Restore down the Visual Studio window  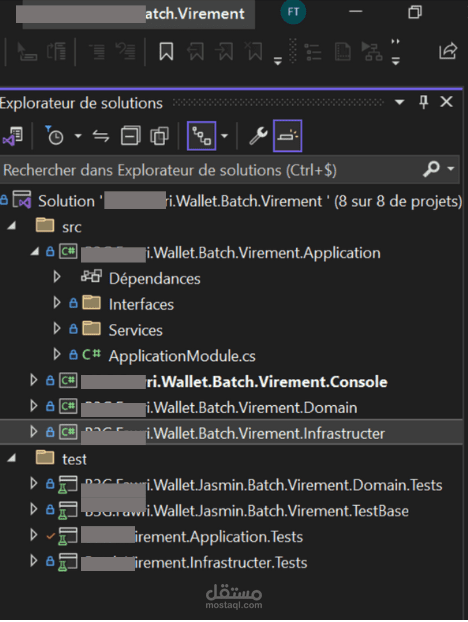coord(415,12)
